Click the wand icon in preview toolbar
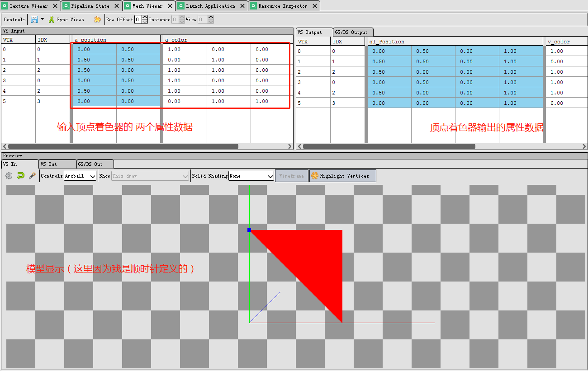Viewport: 588px width, 371px height. click(32, 176)
